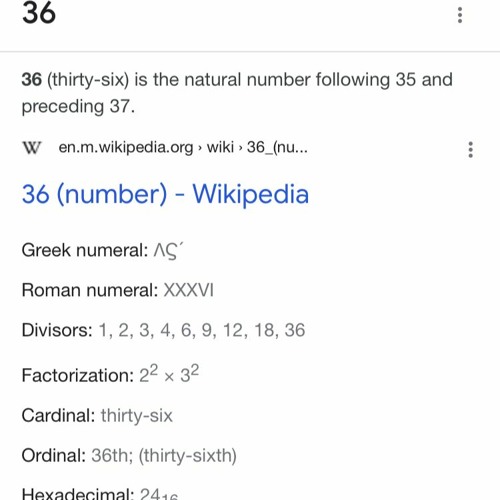Select the Roman numeral value XXXVI

[189, 290]
